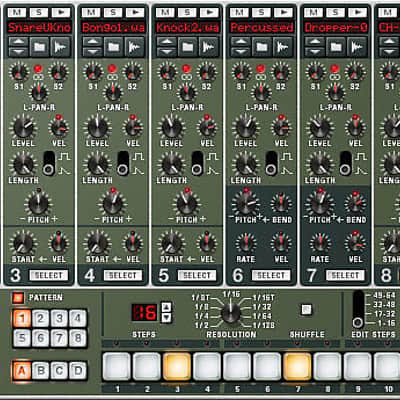
Task: Toggle channel 3 decay/gate mode switch
Action: coord(49,163)
